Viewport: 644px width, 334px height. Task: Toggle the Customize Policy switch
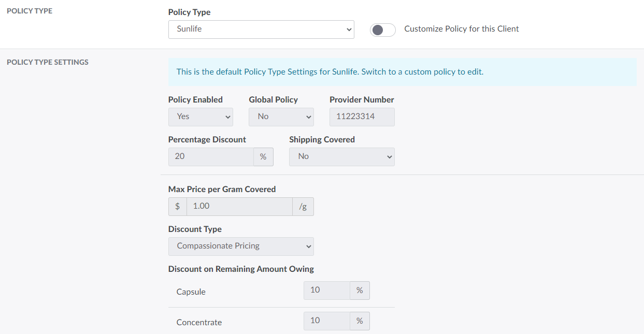point(382,30)
